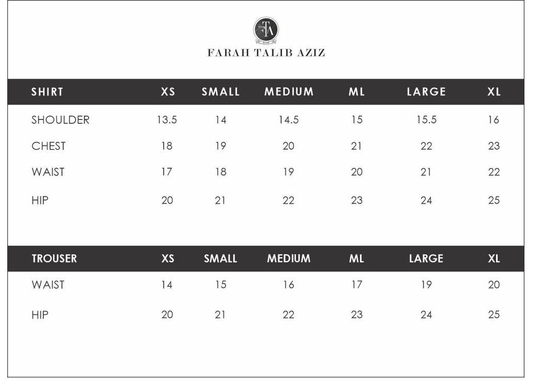Click the trouser HIP row label
The height and width of the screenshot is (392, 540).
click(40, 315)
